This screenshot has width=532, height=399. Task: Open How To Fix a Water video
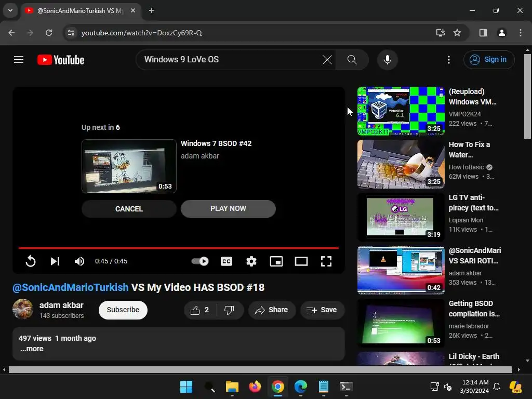tap(401, 164)
